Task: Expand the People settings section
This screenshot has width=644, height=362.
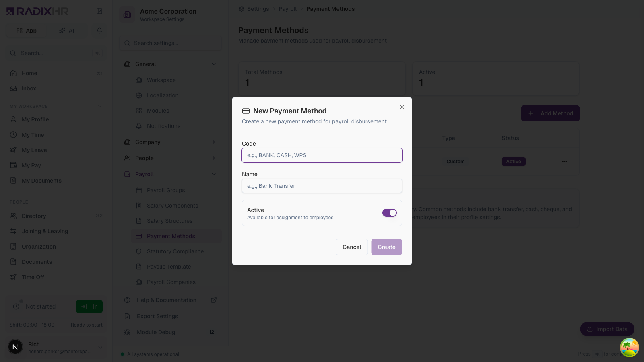Action: click(x=214, y=158)
